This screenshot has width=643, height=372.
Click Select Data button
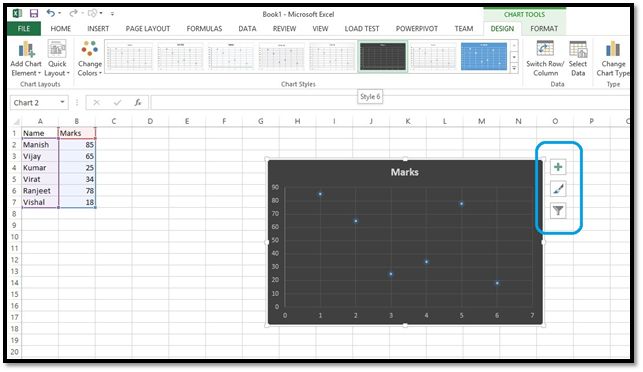click(x=578, y=59)
